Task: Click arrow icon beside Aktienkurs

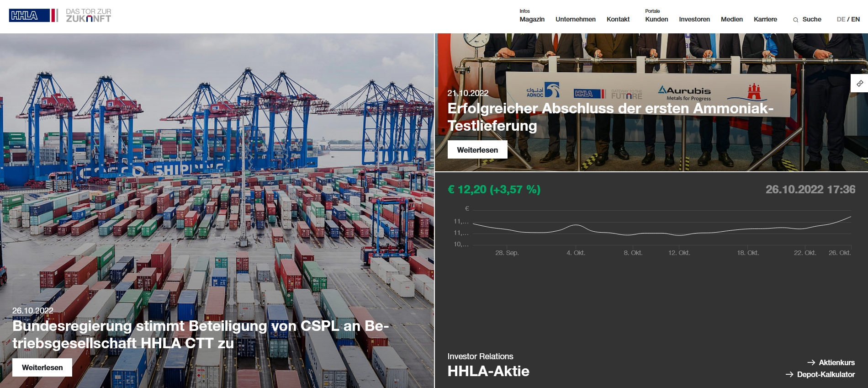Action: pyautogui.click(x=811, y=362)
